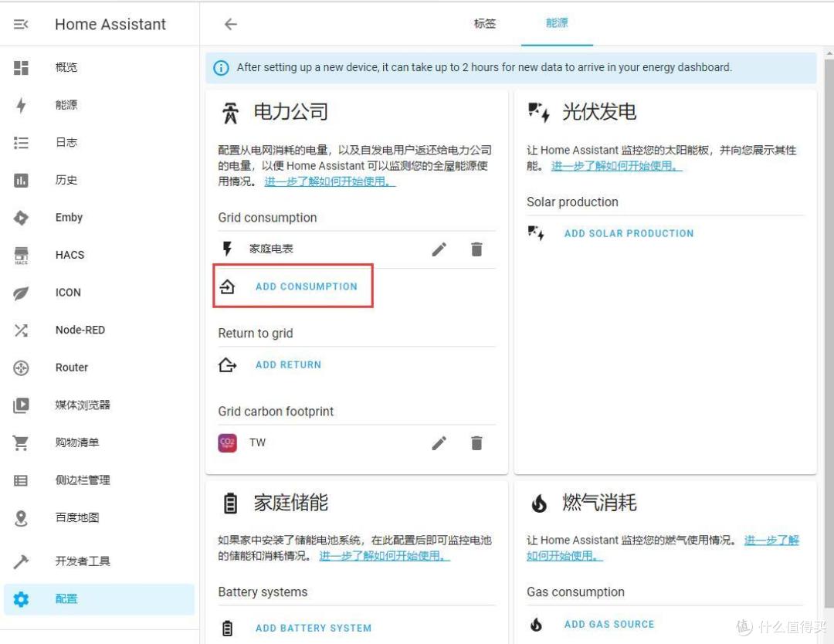Image resolution: width=834 pixels, height=644 pixels.
Task: Open the 日志 logbook list icon
Action: (x=21, y=143)
